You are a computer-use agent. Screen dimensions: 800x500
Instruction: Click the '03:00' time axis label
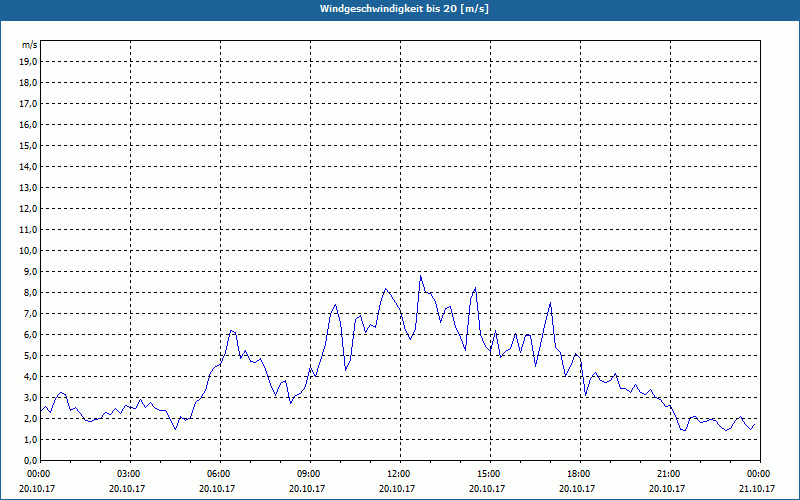point(131,474)
